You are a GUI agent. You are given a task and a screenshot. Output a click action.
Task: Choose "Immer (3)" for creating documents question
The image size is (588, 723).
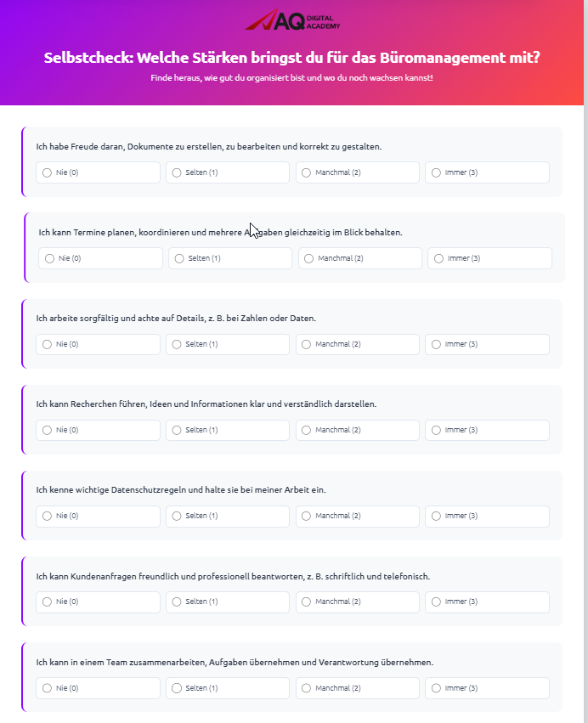click(436, 172)
